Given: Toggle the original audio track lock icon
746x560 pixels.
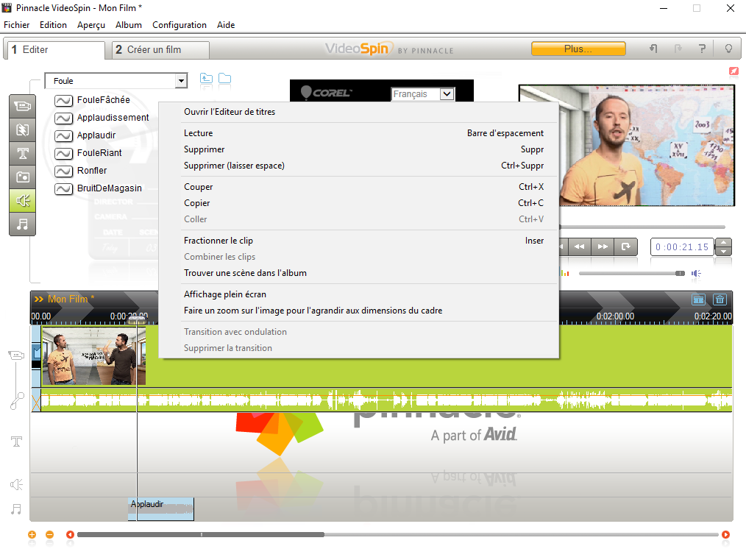Looking at the screenshot, I should point(17,400).
